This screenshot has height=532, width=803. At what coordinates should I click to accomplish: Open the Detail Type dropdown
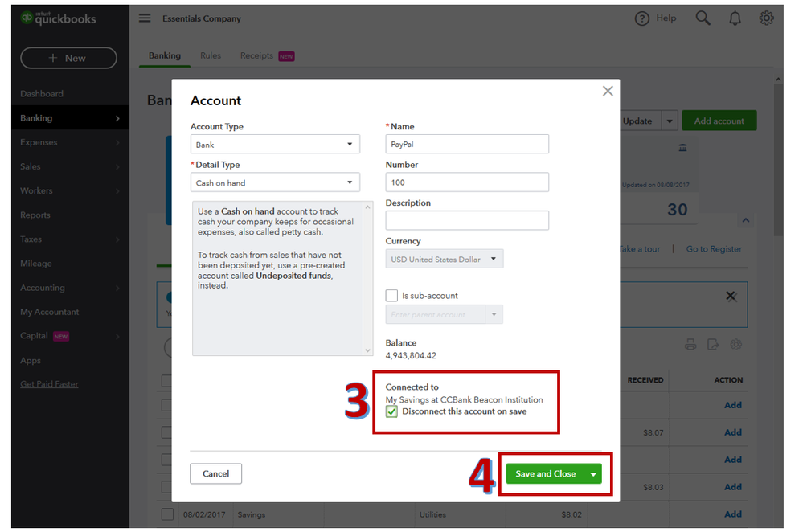click(x=275, y=182)
